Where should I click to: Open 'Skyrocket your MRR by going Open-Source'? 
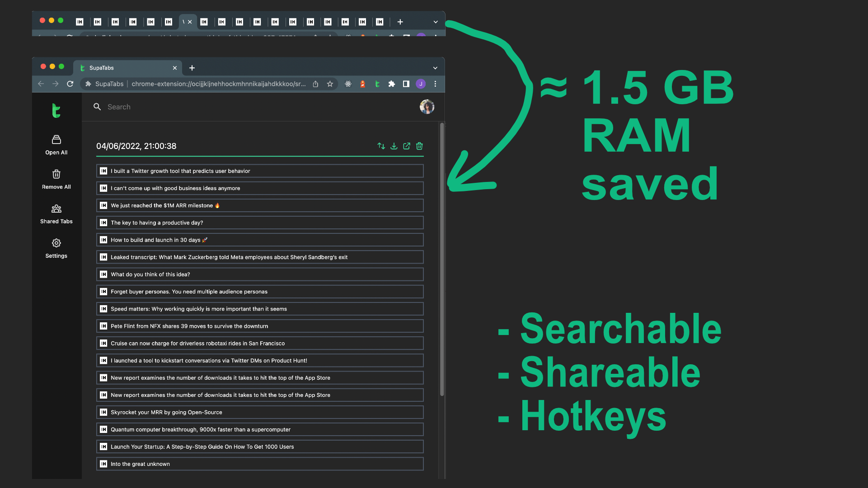tap(260, 412)
